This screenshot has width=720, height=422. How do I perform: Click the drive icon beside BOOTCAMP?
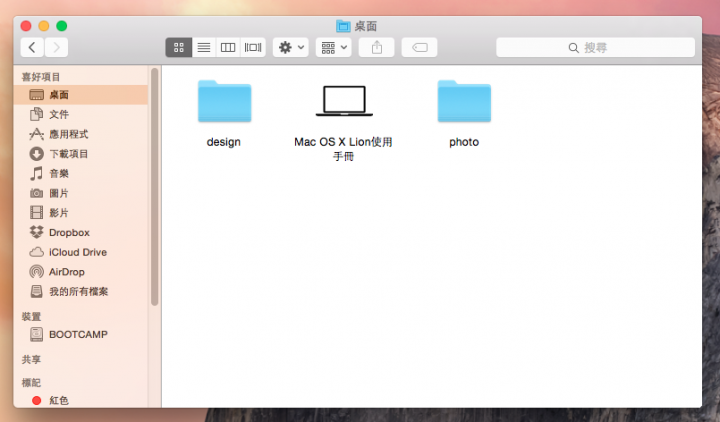[37, 334]
